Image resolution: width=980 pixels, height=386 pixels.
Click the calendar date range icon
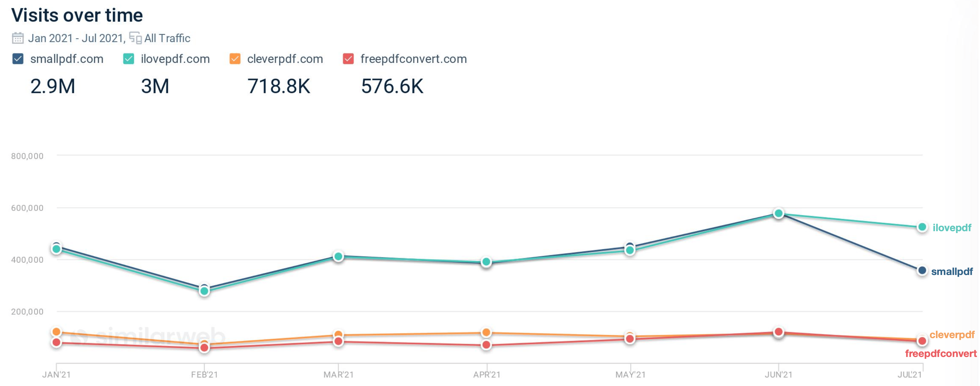18,38
